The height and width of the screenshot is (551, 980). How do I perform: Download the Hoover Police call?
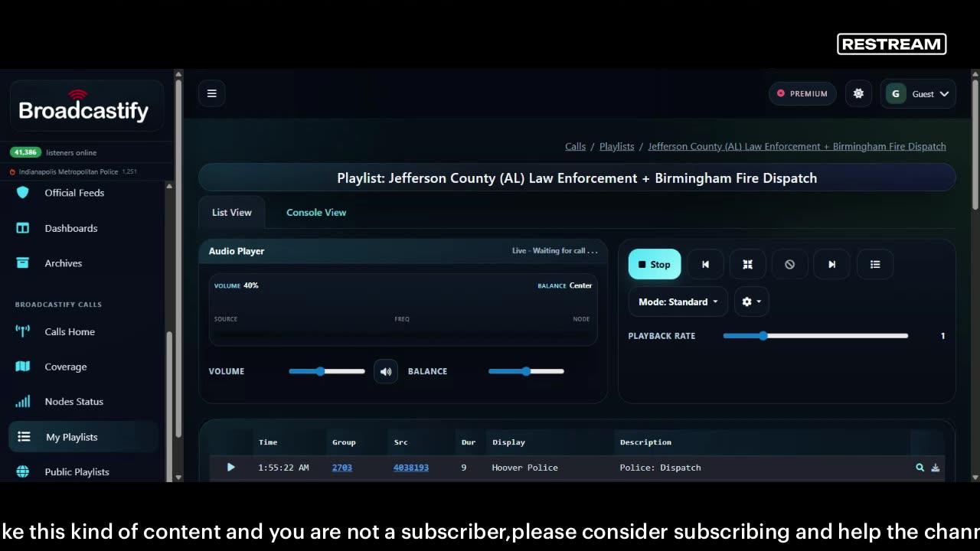tap(935, 468)
